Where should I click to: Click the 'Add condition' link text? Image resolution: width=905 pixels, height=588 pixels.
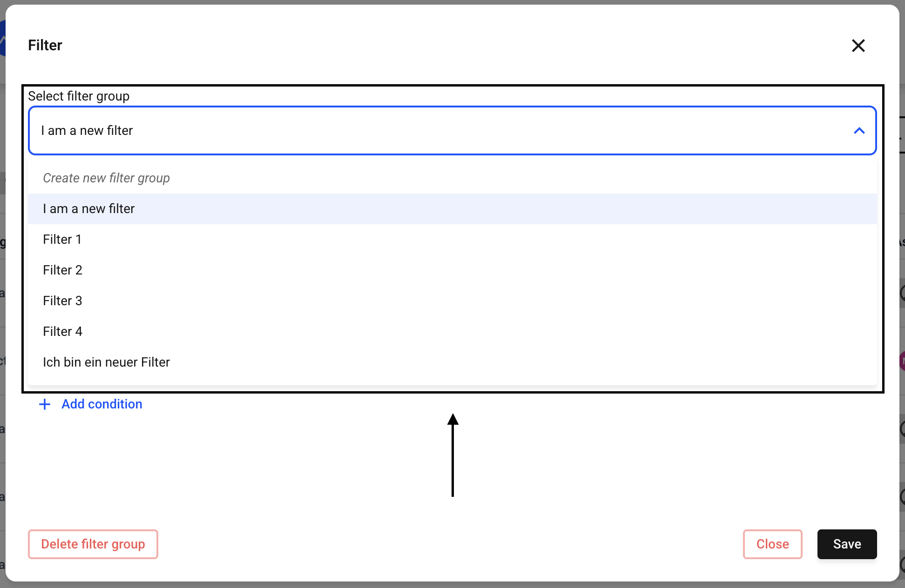(102, 404)
